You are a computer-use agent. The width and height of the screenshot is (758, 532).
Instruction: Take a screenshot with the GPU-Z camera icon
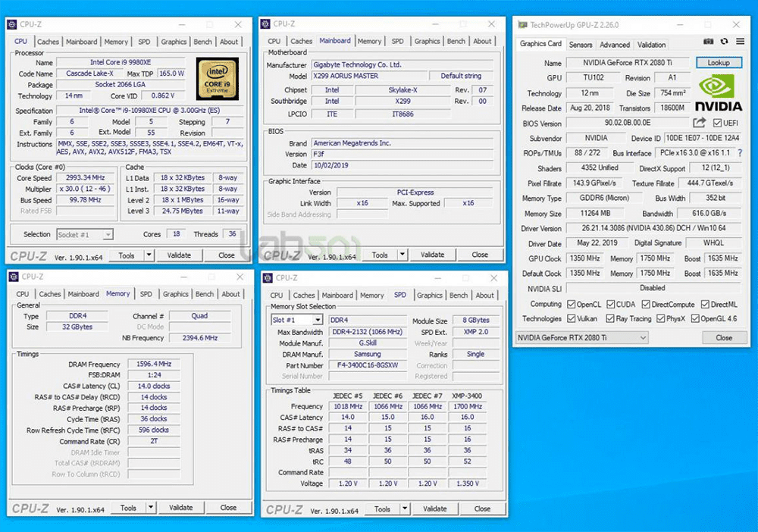point(708,42)
